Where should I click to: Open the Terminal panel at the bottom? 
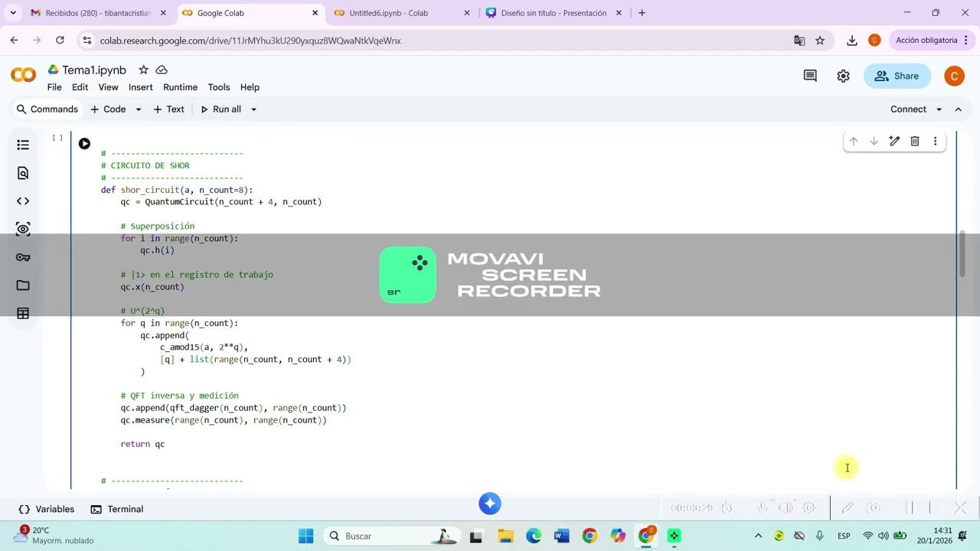tap(117, 509)
